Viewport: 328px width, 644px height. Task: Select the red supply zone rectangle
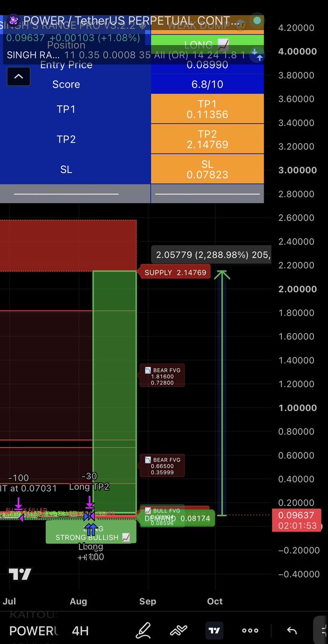point(68,245)
